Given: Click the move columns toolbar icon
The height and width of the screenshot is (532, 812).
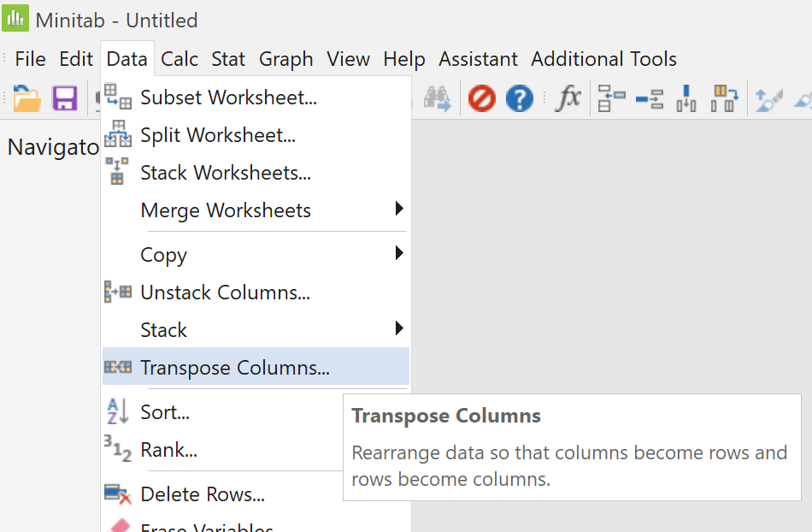Looking at the screenshot, I should tap(725, 98).
